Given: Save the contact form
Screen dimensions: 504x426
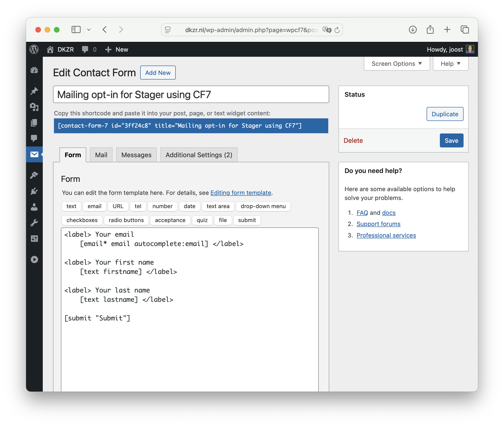Looking at the screenshot, I should (x=451, y=140).
